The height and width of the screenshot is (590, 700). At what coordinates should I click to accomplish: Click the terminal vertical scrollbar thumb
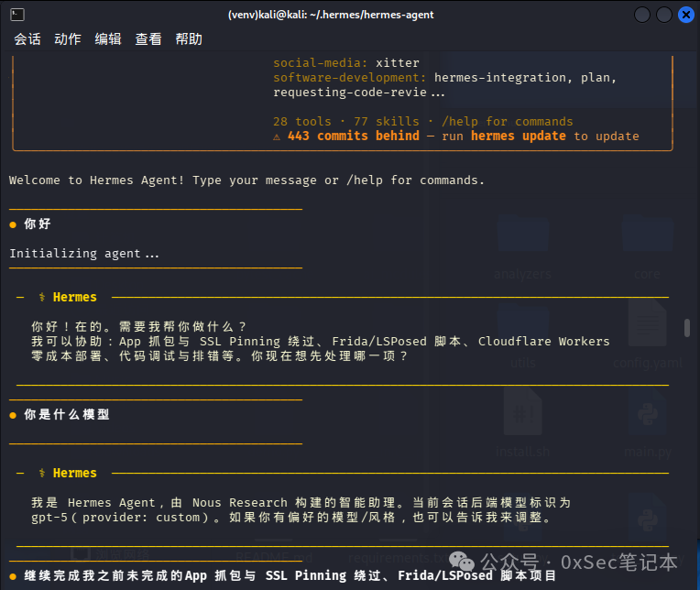click(x=687, y=328)
